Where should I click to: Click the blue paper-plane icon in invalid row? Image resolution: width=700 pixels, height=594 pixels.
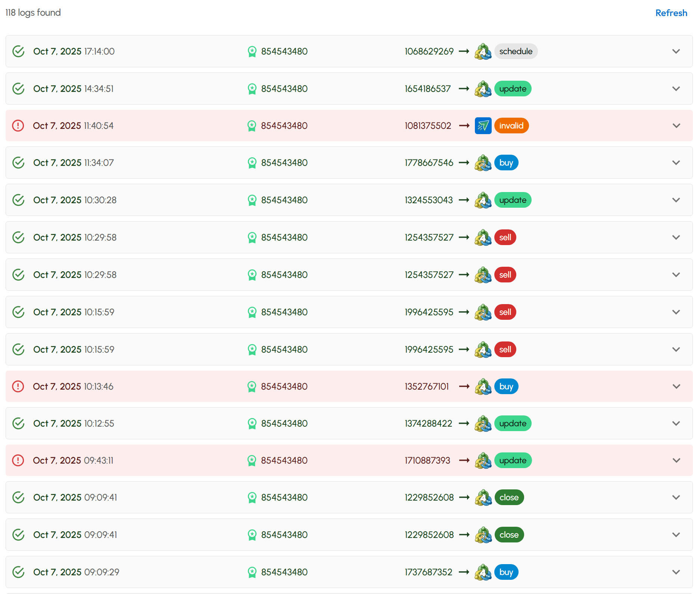coord(483,126)
